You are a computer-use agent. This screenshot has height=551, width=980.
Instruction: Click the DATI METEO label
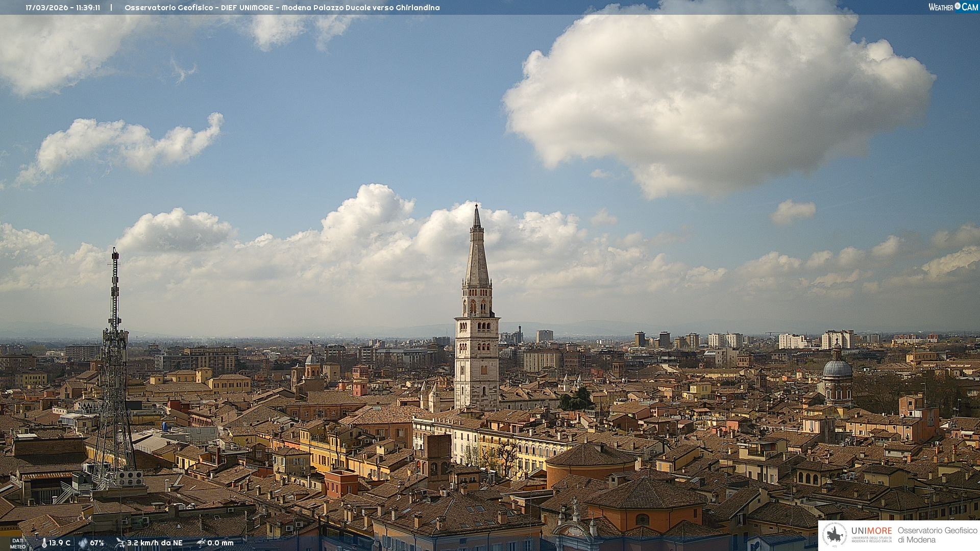click(x=18, y=544)
